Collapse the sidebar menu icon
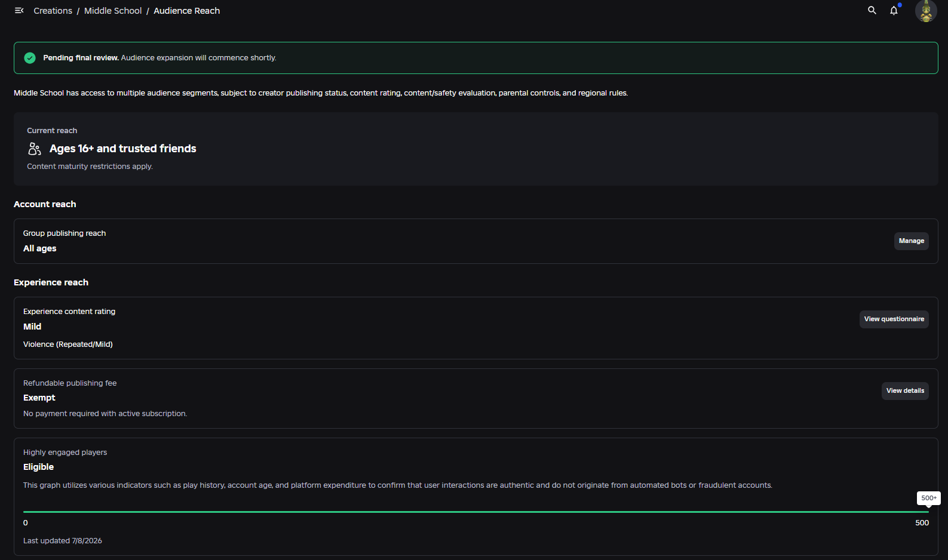The height and width of the screenshot is (560, 948). coord(19,11)
